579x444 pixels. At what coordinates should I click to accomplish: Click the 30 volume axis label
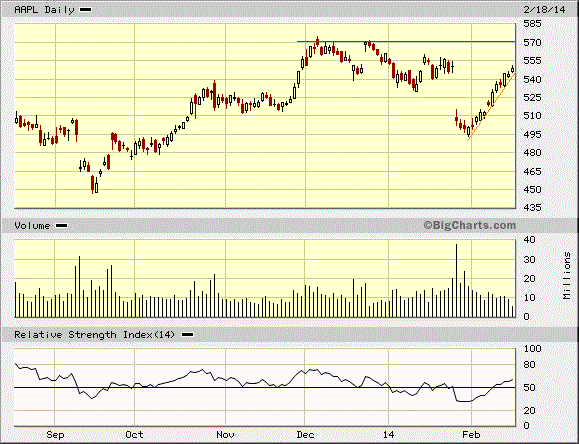pyautogui.click(x=530, y=260)
